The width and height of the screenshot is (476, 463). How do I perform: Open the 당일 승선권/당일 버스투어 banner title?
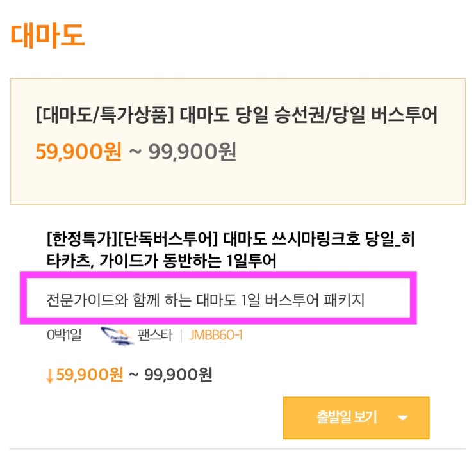click(309, 115)
